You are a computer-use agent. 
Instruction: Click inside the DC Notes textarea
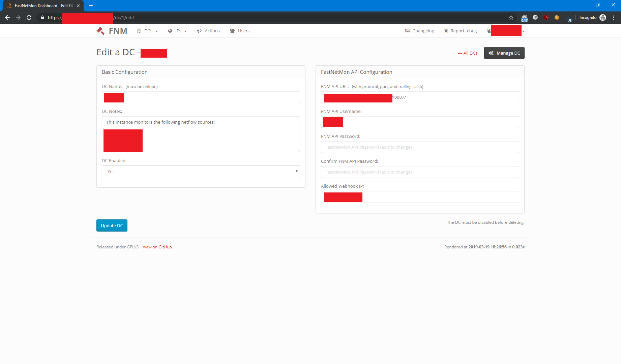coord(201,134)
